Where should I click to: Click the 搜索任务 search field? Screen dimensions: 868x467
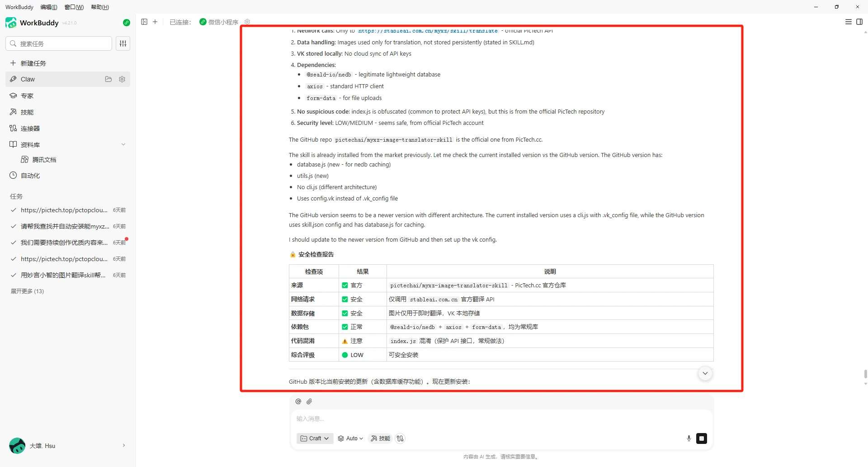tap(59, 43)
